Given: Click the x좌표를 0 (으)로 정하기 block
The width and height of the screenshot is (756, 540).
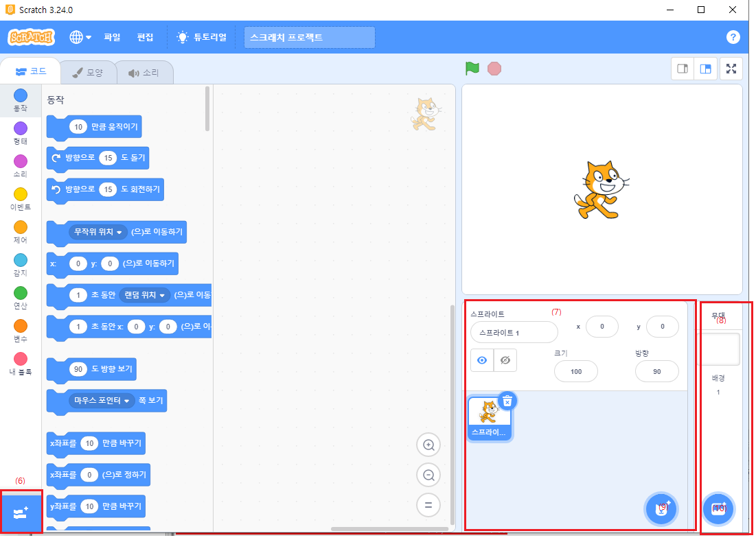Looking at the screenshot, I should [98, 476].
